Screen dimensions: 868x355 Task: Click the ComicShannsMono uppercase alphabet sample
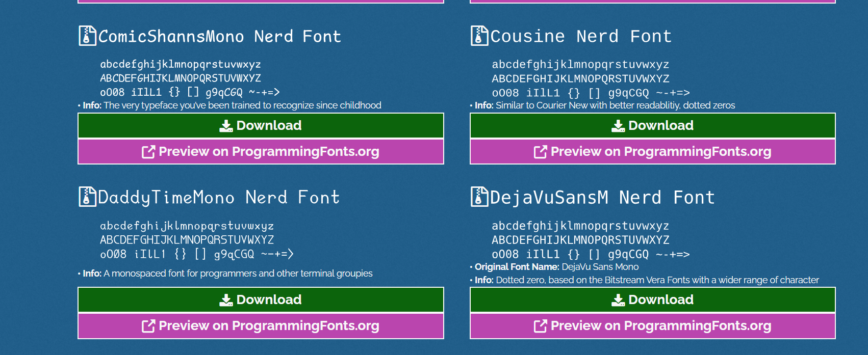coord(181,78)
